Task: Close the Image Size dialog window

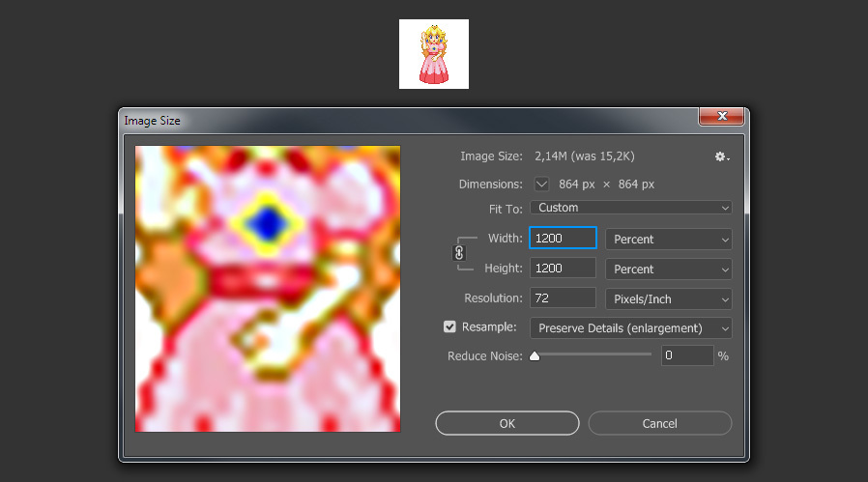Action: coord(721,116)
